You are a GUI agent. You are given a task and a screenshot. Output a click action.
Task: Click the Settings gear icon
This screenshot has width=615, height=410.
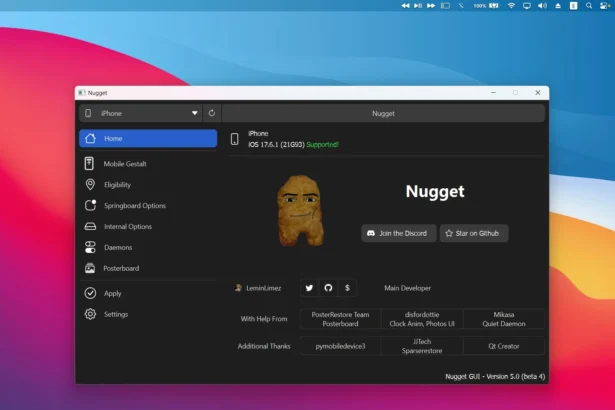90,314
